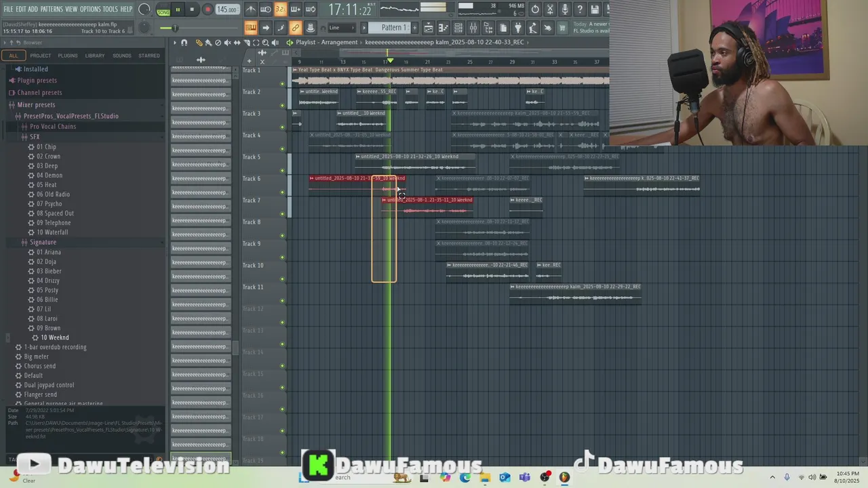Open the ADD menu

coord(33,9)
